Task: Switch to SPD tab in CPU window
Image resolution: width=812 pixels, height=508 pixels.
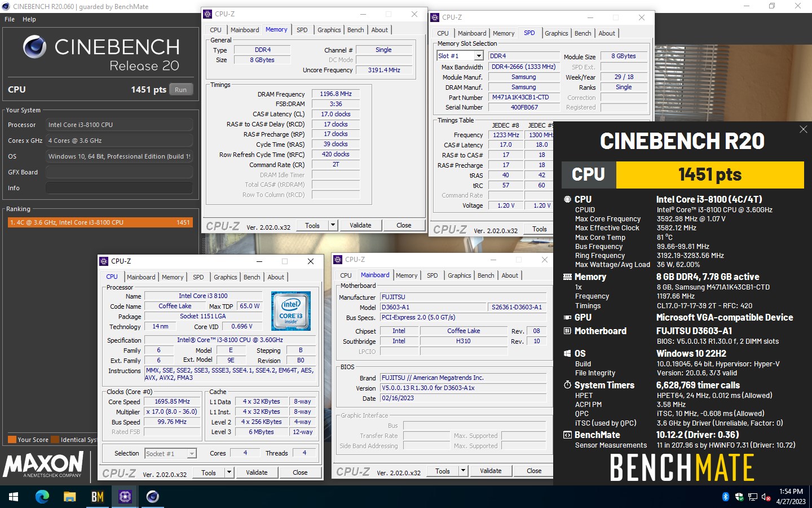Action: click(198, 277)
